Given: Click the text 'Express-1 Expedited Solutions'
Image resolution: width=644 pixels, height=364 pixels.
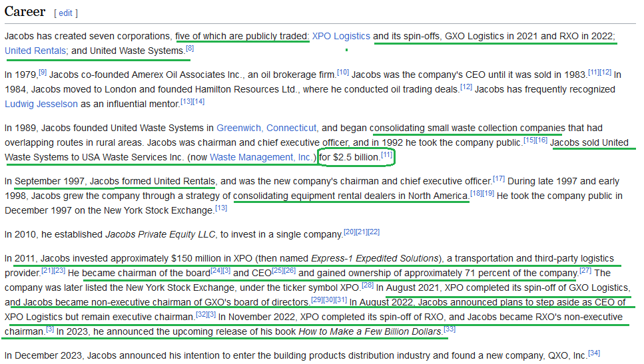Looking at the screenshot, I should [375, 259].
